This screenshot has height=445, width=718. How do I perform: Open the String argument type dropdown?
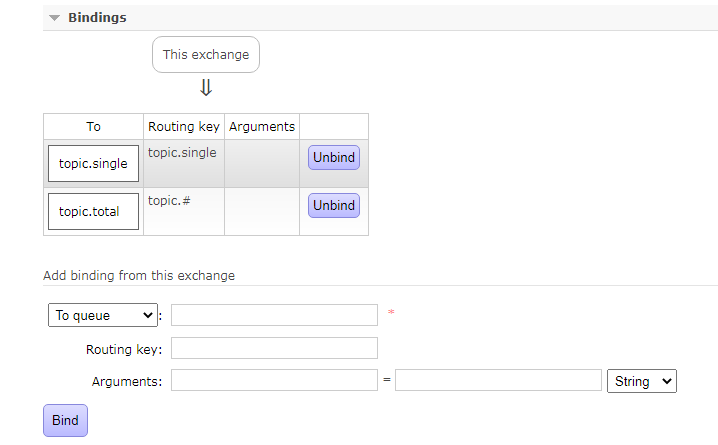tap(641, 381)
